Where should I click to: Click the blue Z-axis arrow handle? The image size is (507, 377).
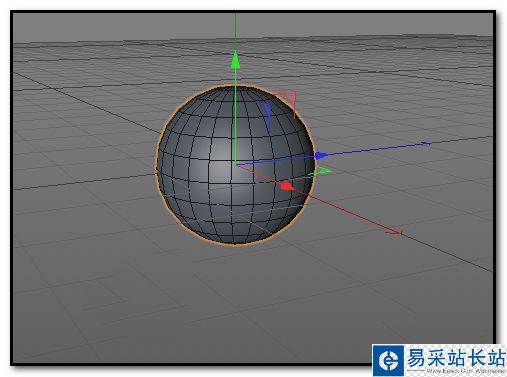(321, 156)
